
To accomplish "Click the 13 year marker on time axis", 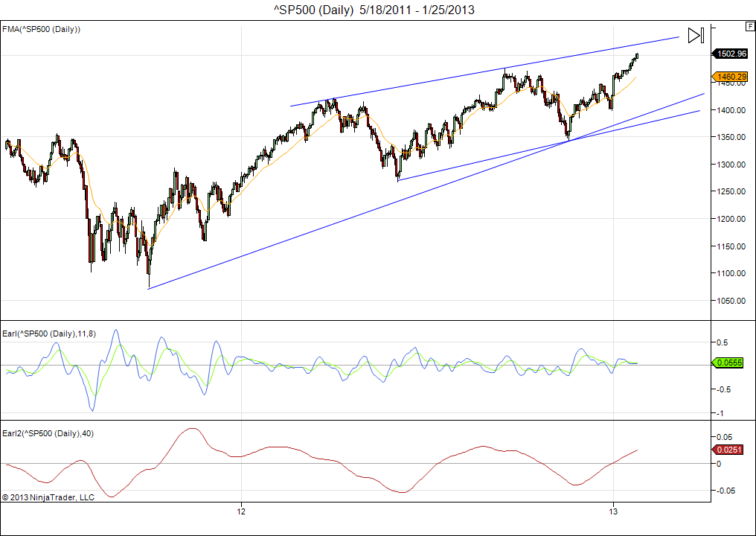I will [612, 512].
